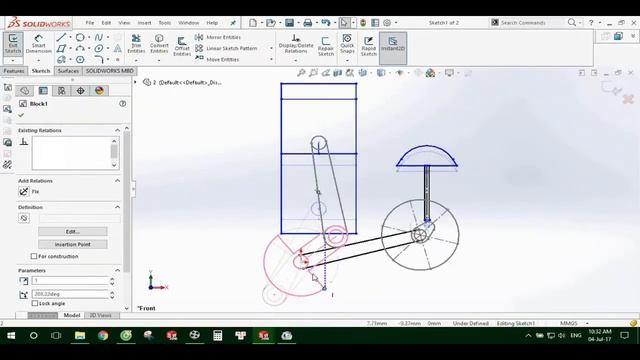Viewport: 640px width, 360px height.
Task: Click the block angle field
Action: [x=70, y=294]
